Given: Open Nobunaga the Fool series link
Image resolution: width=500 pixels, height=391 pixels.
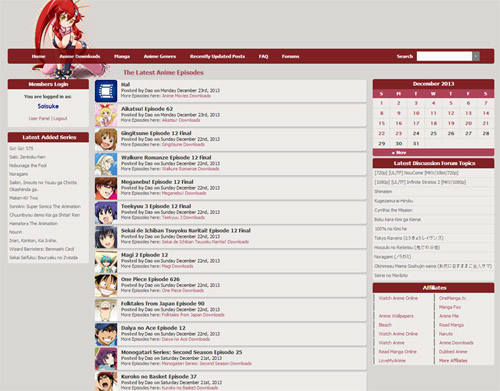Looking at the screenshot, I should click(x=28, y=165).
